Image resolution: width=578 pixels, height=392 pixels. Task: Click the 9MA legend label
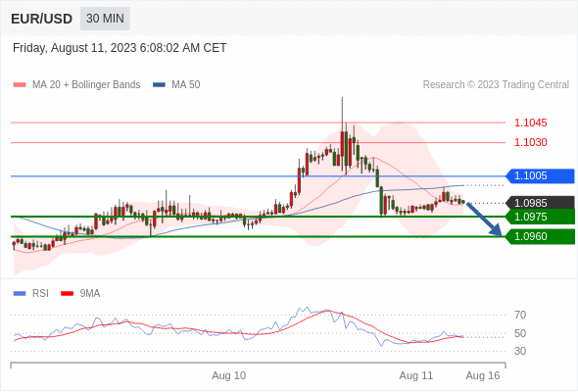90,294
